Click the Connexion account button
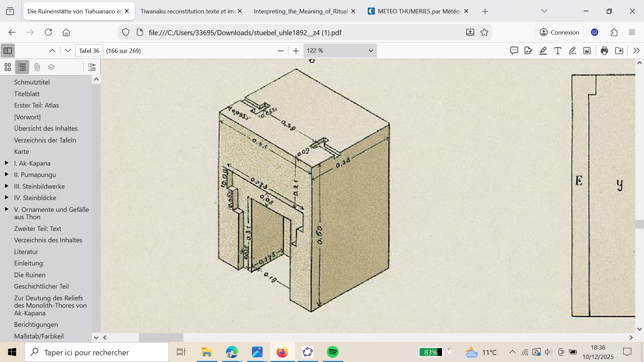 click(559, 33)
